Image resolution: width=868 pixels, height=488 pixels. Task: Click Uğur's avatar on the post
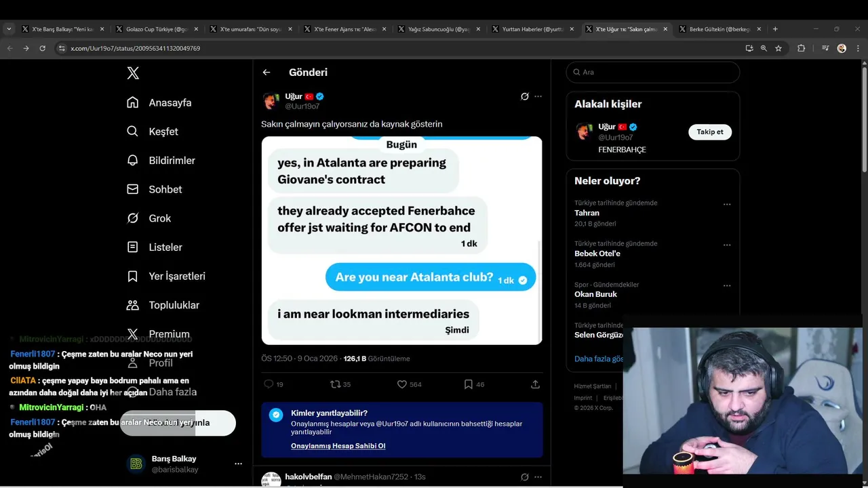point(271,101)
